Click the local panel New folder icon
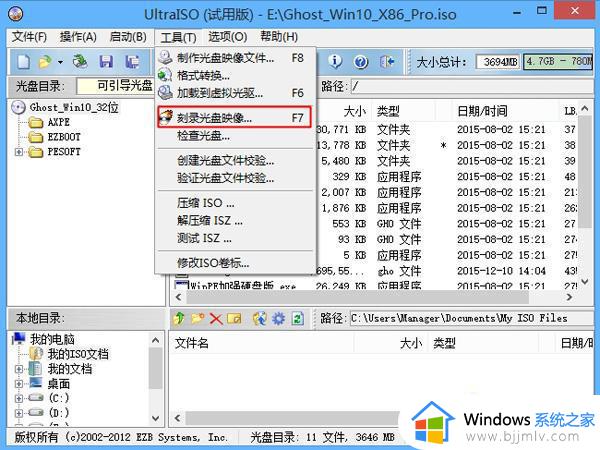 coord(197,318)
